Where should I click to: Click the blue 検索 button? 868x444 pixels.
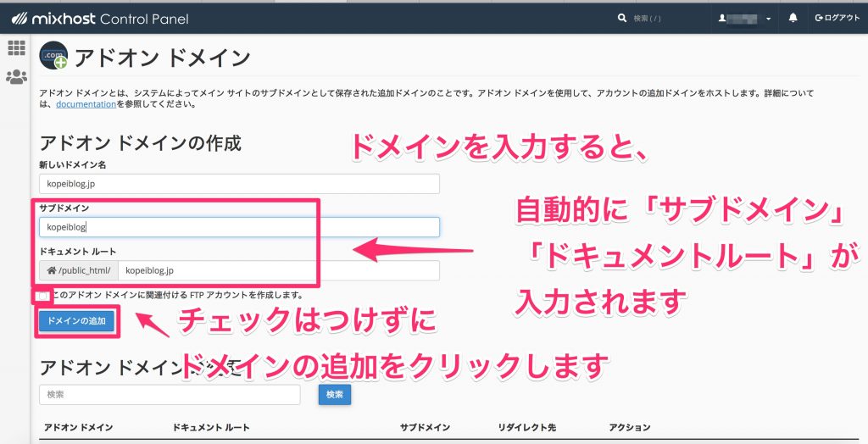pyautogui.click(x=334, y=395)
